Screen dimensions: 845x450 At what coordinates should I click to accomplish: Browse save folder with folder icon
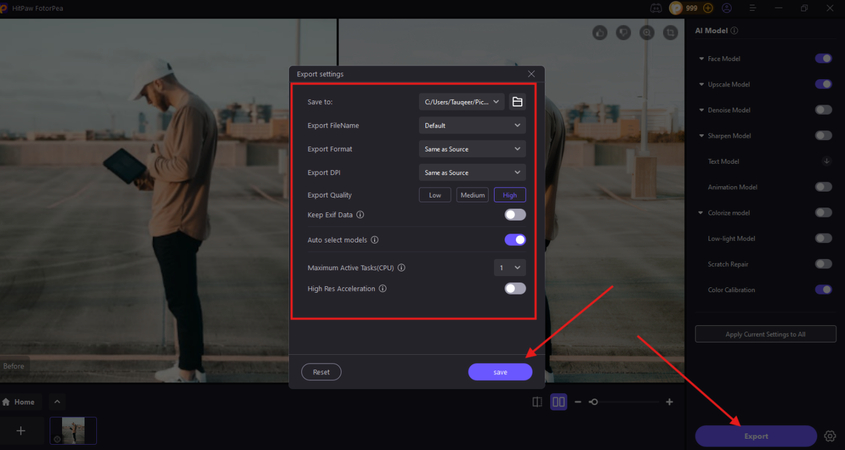click(517, 102)
